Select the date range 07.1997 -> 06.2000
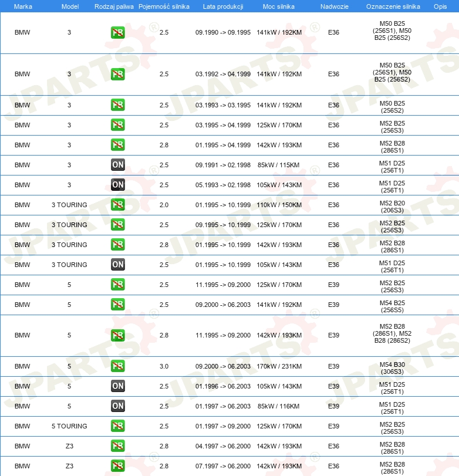 click(223, 466)
